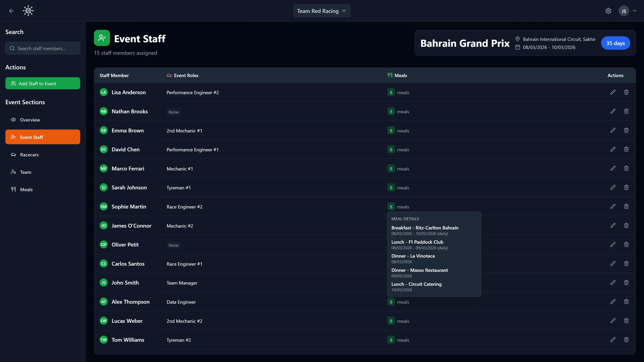Navigate to the Team section
The width and height of the screenshot is (644, 362).
[x=25, y=172]
